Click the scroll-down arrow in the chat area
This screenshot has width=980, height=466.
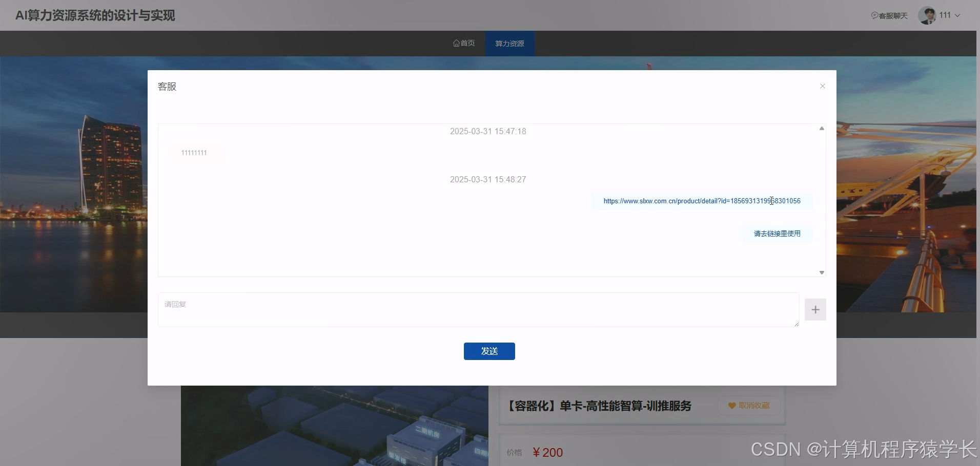[x=822, y=272]
